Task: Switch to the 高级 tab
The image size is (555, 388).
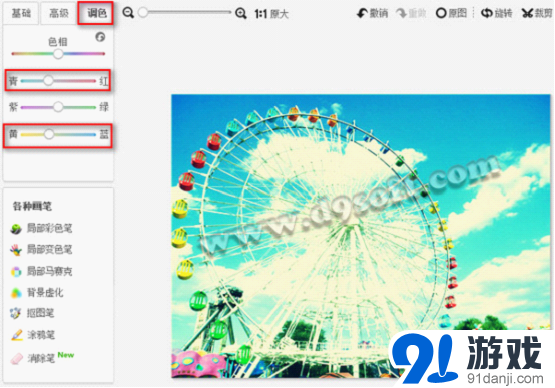Action: click(x=58, y=13)
